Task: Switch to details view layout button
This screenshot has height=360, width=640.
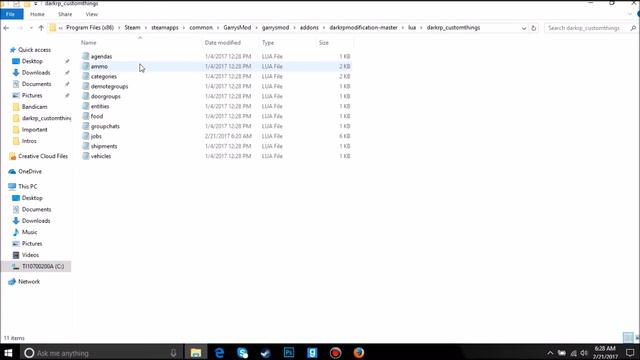Action: click(628, 338)
